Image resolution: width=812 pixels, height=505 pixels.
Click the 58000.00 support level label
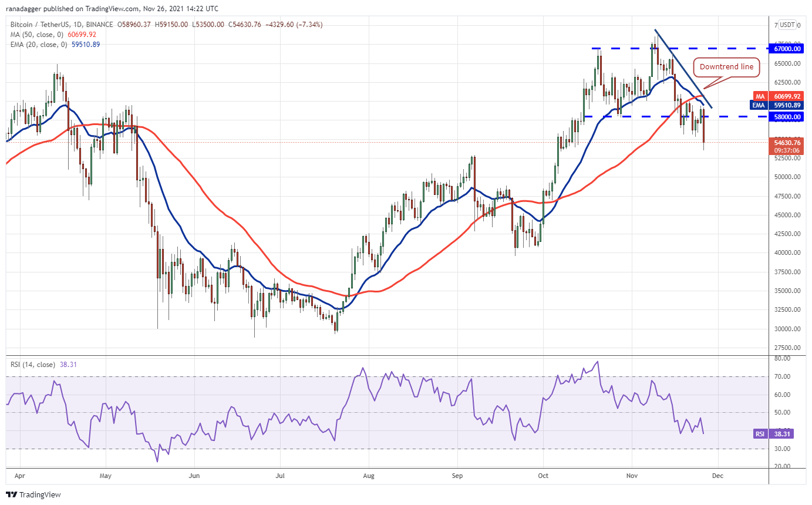pyautogui.click(x=787, y=117)
